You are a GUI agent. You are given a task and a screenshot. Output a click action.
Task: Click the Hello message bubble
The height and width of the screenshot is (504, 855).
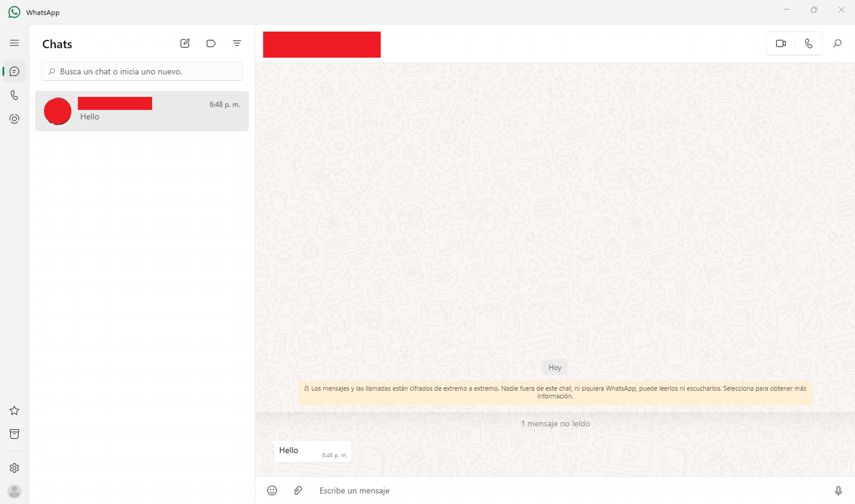[x=313, y=451]
